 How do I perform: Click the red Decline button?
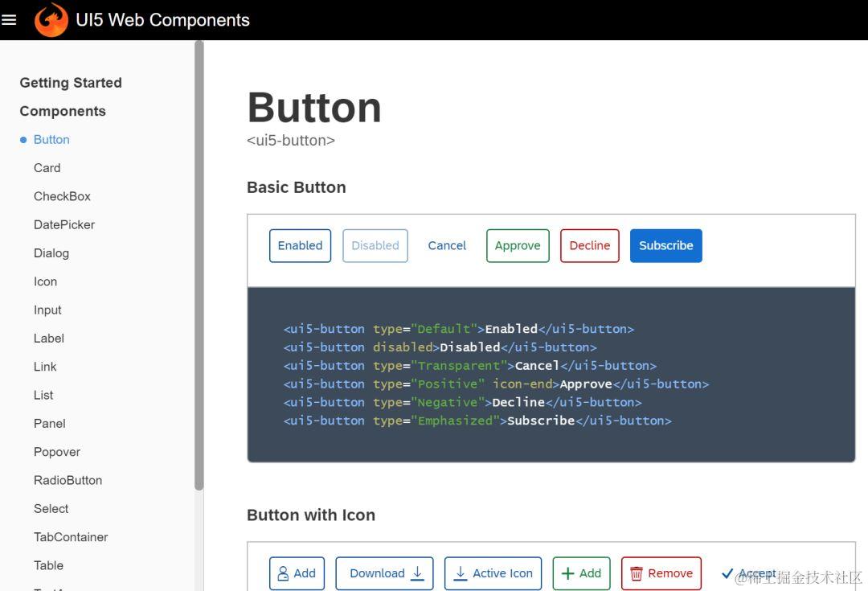(590, 246)
